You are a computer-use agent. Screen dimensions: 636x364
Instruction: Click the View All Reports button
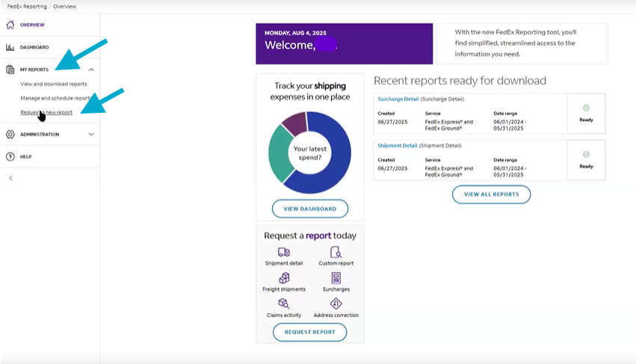click(491, 194)
